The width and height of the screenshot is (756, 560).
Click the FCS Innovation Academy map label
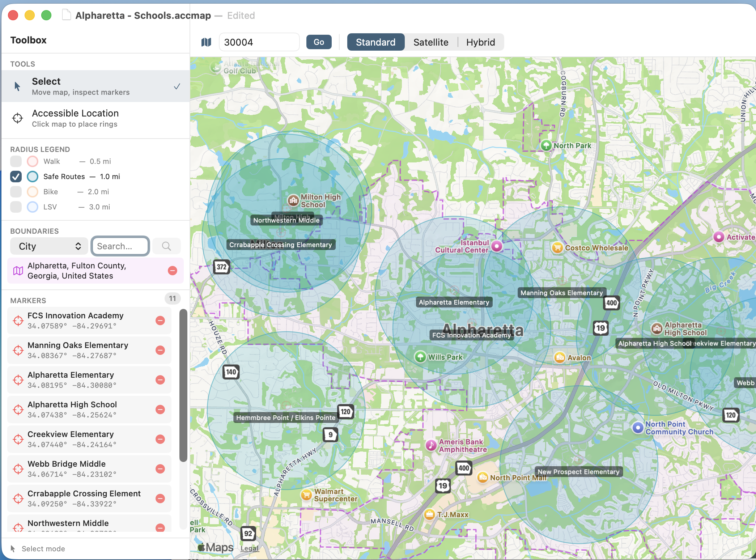(471, 335)
